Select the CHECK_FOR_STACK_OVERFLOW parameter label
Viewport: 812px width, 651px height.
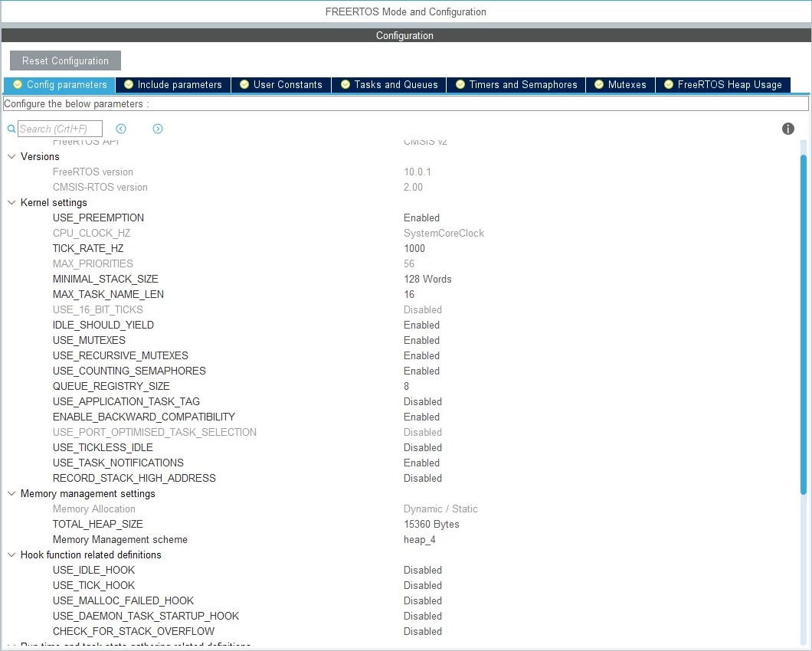(133, 631)
